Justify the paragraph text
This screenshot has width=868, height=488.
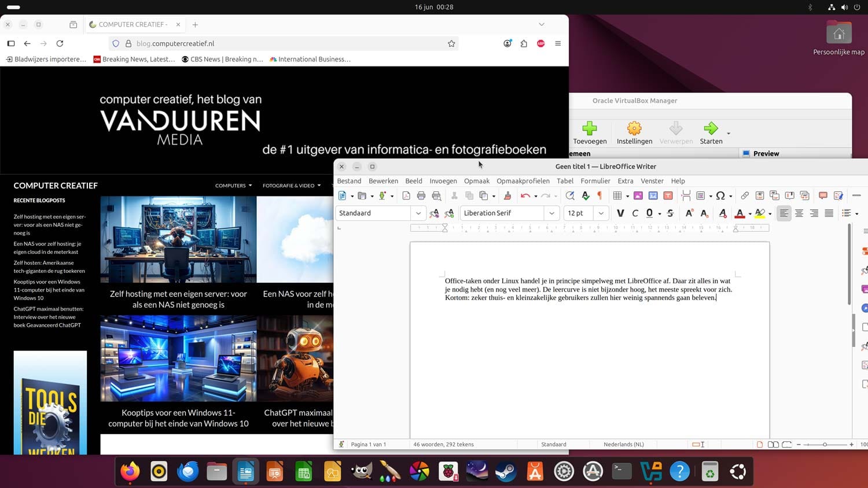pyautogui.click(x=829, y=213)
